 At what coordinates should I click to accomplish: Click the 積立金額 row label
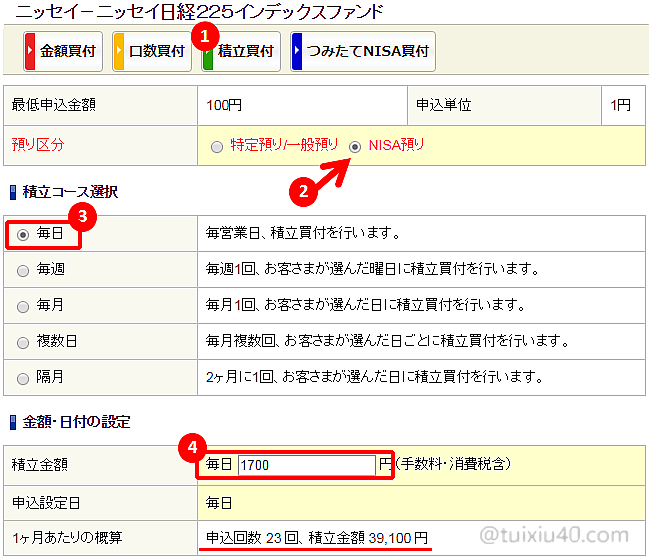(x=40, y=465)
